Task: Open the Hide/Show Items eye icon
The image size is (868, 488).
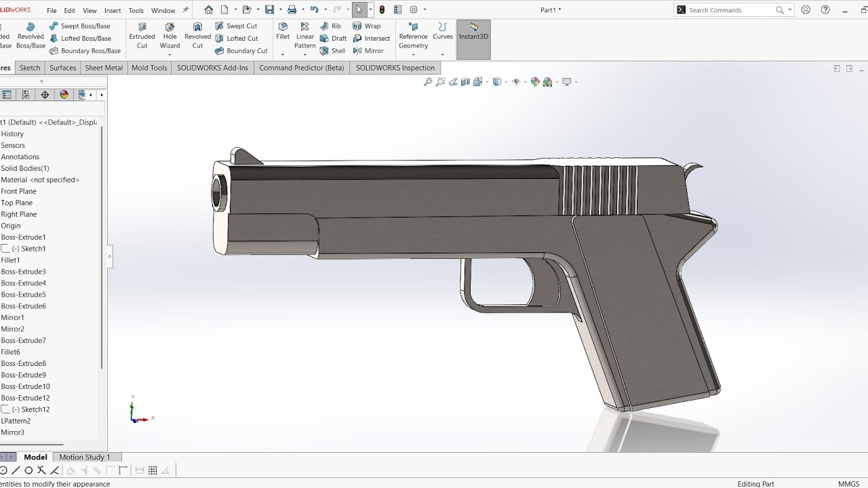Action: click(515, 82)
